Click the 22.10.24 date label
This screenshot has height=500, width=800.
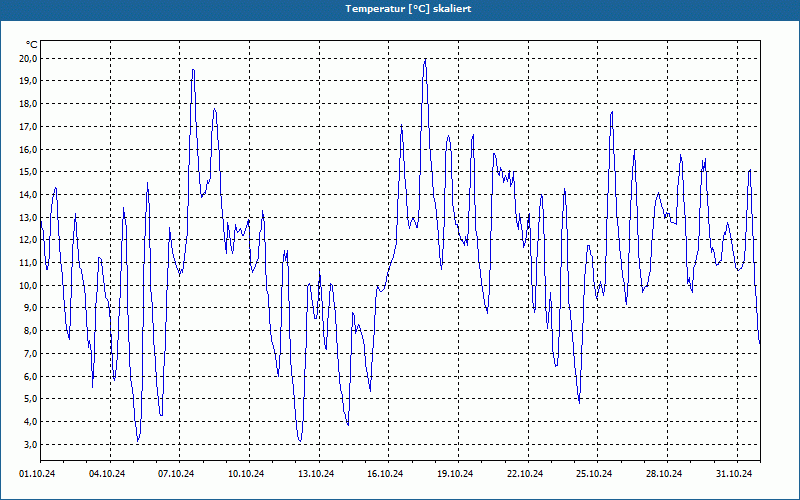[525, 474]
